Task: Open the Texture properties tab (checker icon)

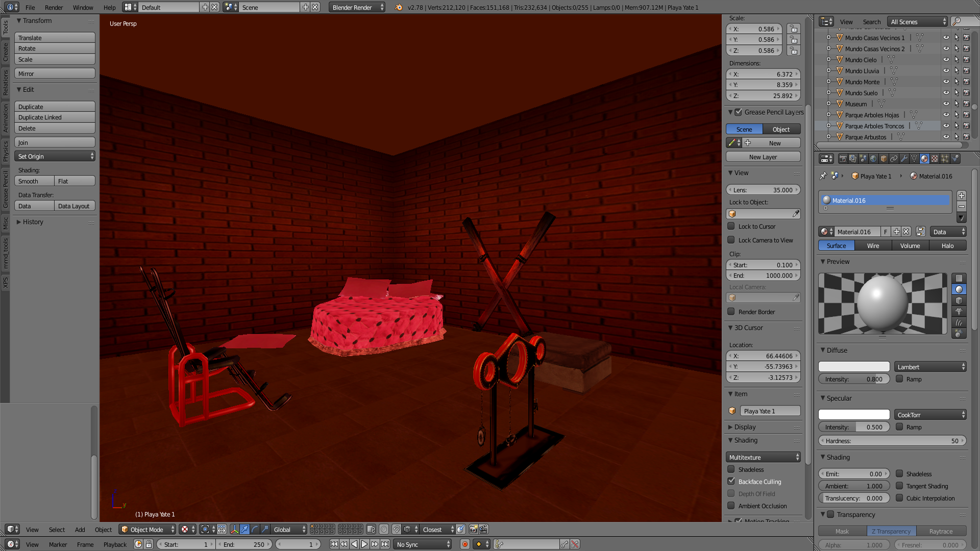Action: point(935,159)
